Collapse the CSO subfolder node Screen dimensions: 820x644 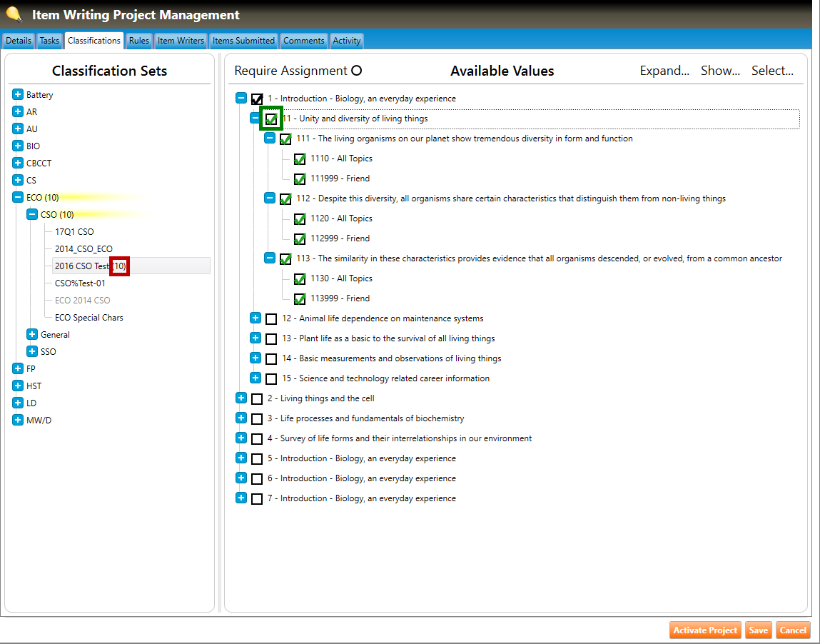(x=32, y=214)
